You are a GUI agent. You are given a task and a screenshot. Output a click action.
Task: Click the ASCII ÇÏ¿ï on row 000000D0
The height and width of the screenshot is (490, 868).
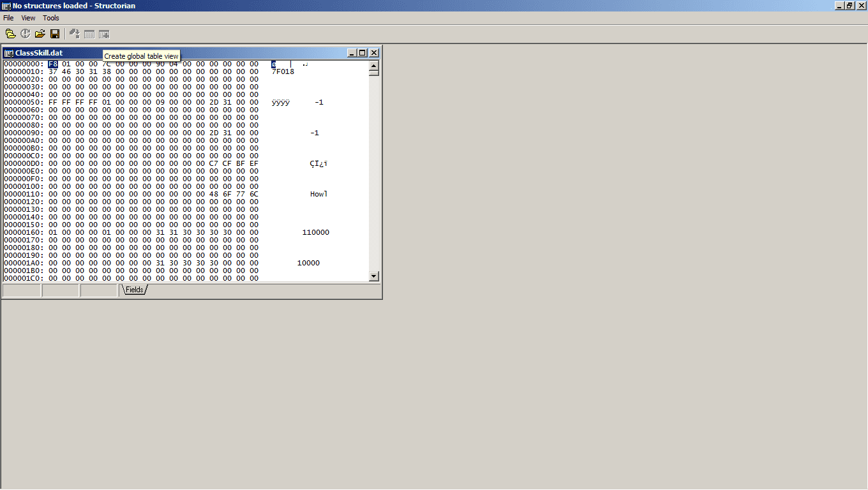pos(318,163)
